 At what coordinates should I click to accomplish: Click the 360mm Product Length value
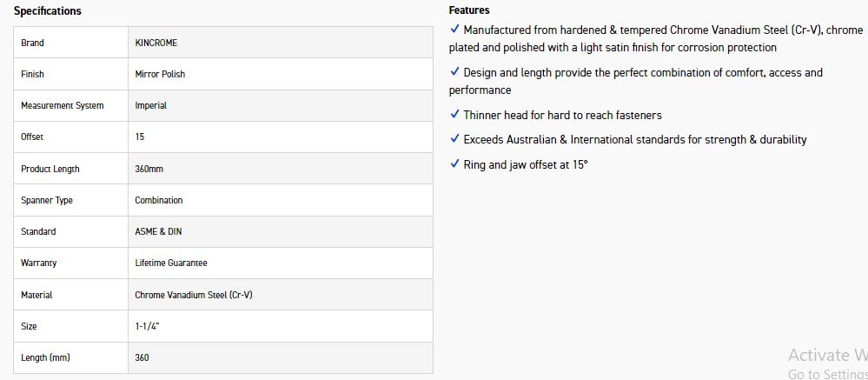tap(149, 169)
